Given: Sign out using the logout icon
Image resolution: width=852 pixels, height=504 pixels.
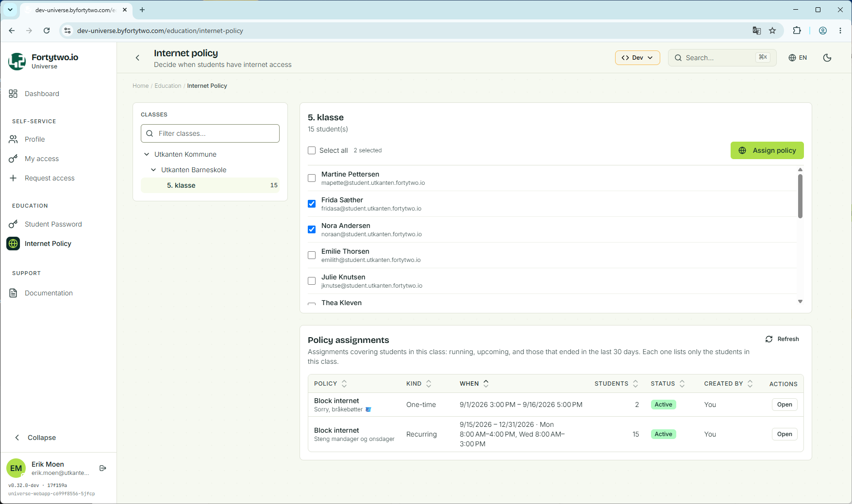Looking at the screenshot, I should click(103, 468).
